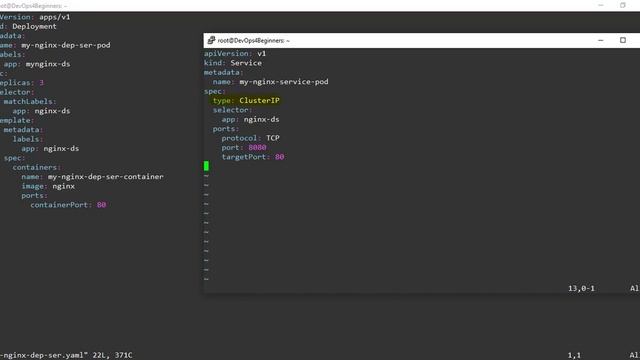
Task: Click the 'protocol: TCP' line
Action: point(250,138)
